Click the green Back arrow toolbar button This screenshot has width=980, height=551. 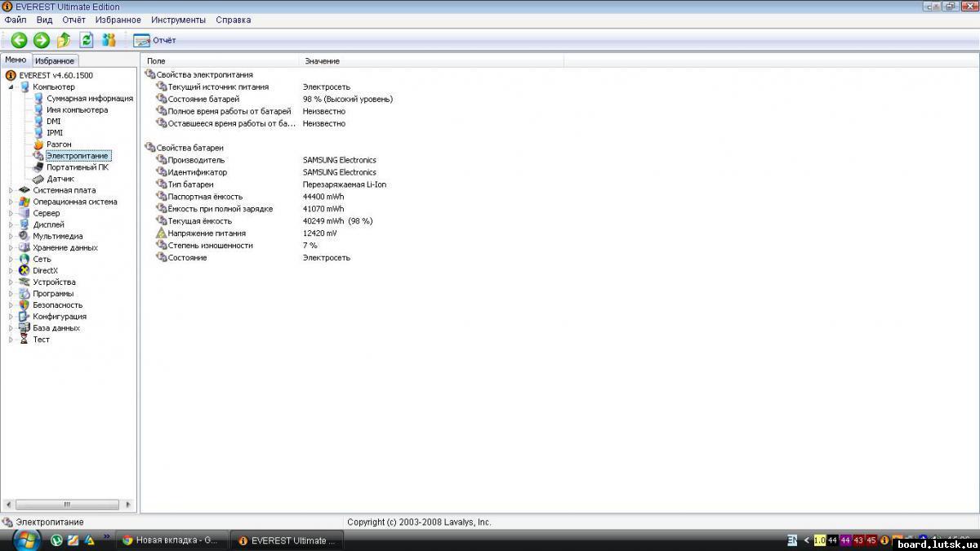click(19, 40)
